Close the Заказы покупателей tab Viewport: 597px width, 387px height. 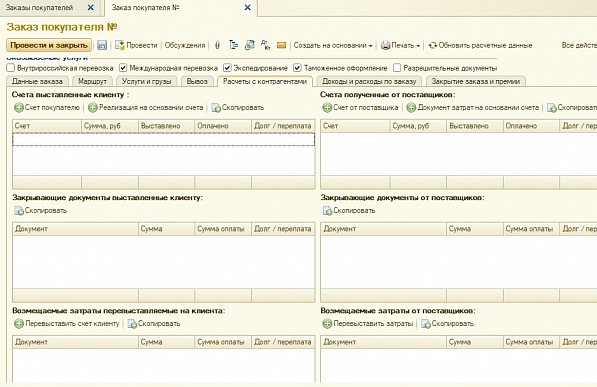point(91,8)
